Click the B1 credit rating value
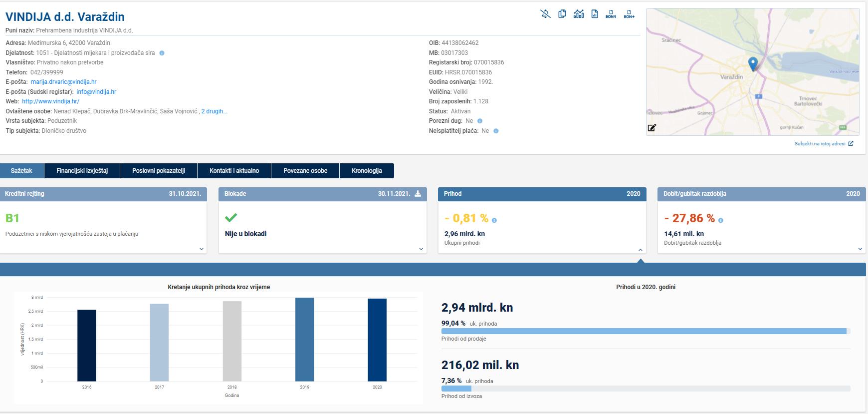Screen dimensions: 868x414 [12, 218]
